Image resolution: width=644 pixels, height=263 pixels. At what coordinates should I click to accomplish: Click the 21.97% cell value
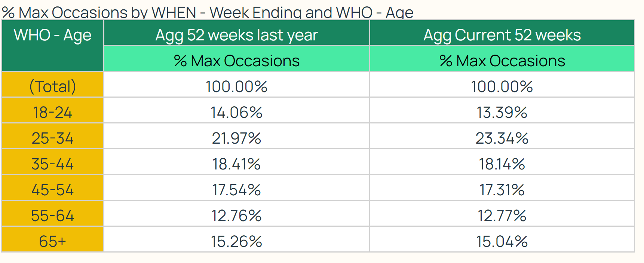[237, 138]
